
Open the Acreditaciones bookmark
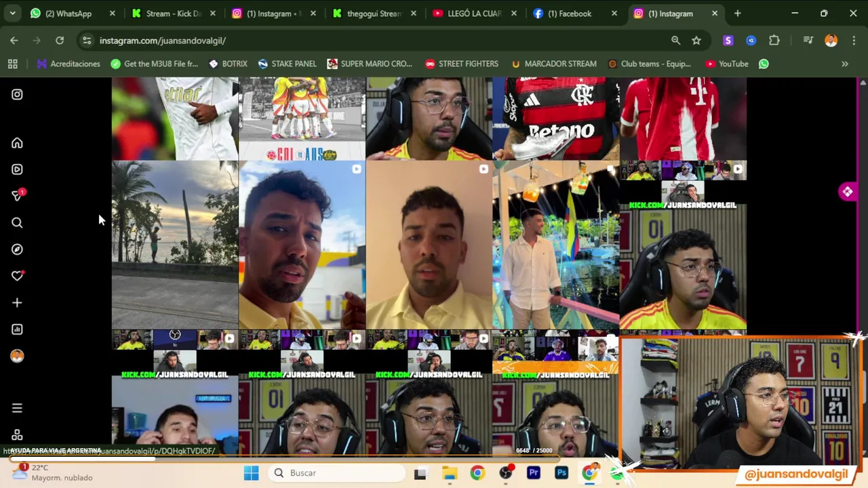click(x=68, y=64)
